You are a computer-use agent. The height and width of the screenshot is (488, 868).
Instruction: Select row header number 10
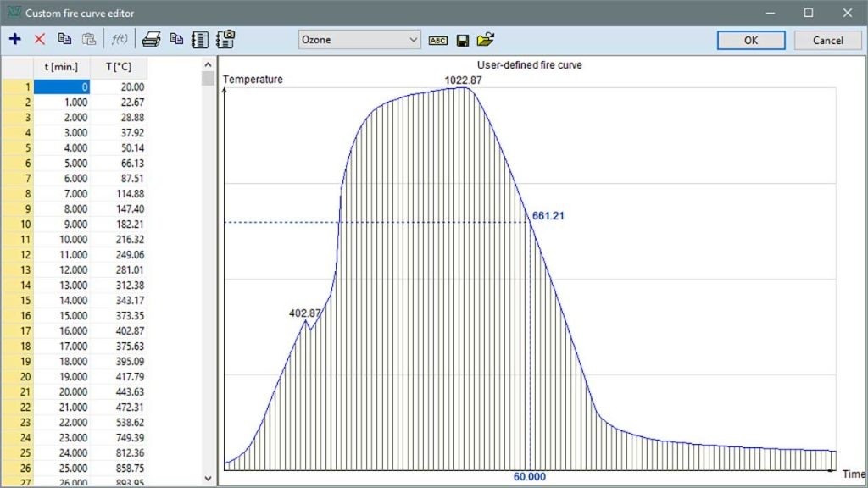click(x=17, y=224)
